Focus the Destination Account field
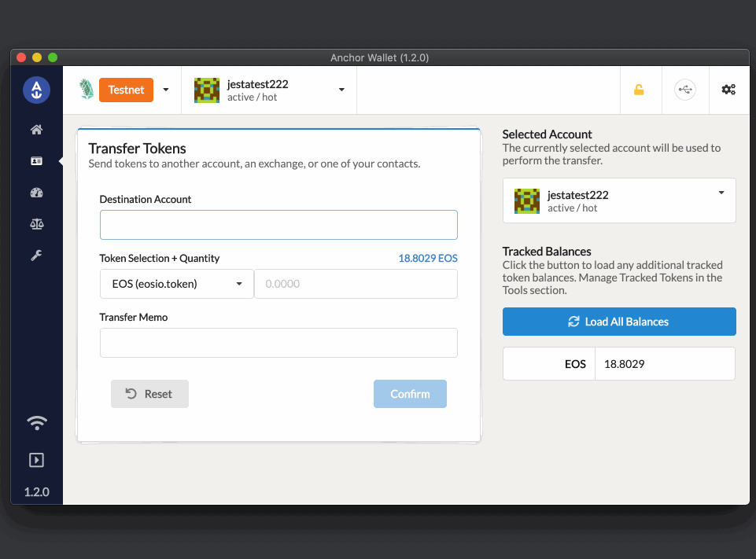The width and height of the screenshot is (756, 559). point(278,225)
